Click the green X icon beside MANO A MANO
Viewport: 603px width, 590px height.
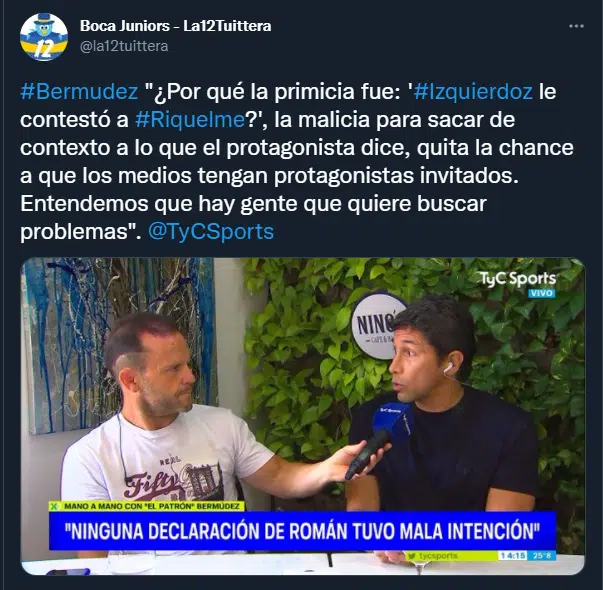point(54,506)
